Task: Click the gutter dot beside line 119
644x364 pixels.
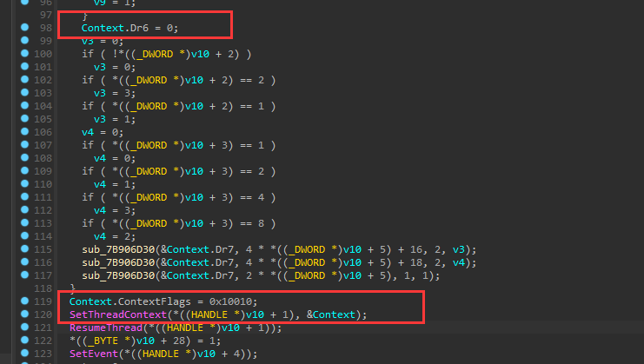Action: click(23, 301)
